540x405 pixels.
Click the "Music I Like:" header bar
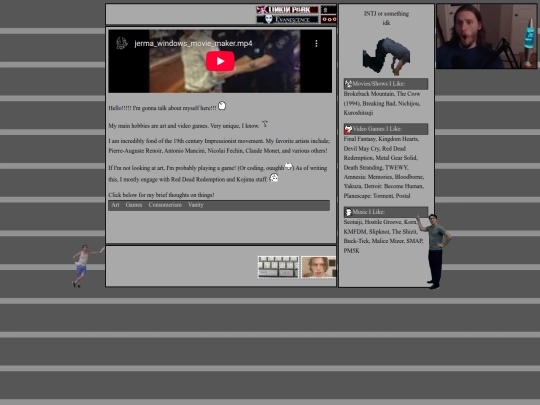tap(386, 212)
